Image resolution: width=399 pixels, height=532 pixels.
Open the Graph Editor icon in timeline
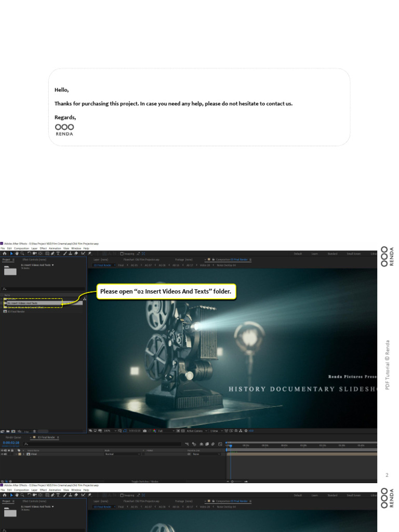tap(220, 444)
